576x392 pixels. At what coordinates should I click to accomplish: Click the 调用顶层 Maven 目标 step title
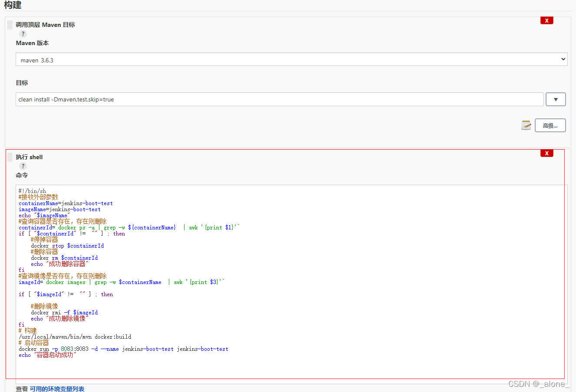click(x=45, y=25)
